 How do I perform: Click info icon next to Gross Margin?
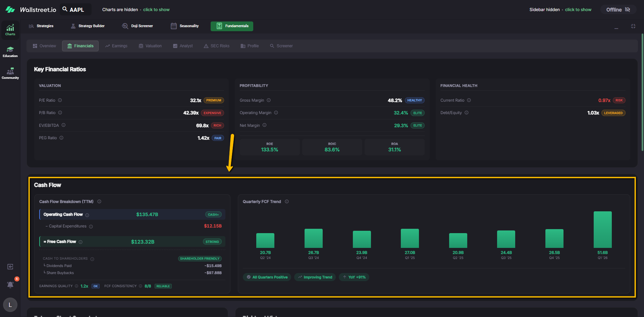pos(269,100)
